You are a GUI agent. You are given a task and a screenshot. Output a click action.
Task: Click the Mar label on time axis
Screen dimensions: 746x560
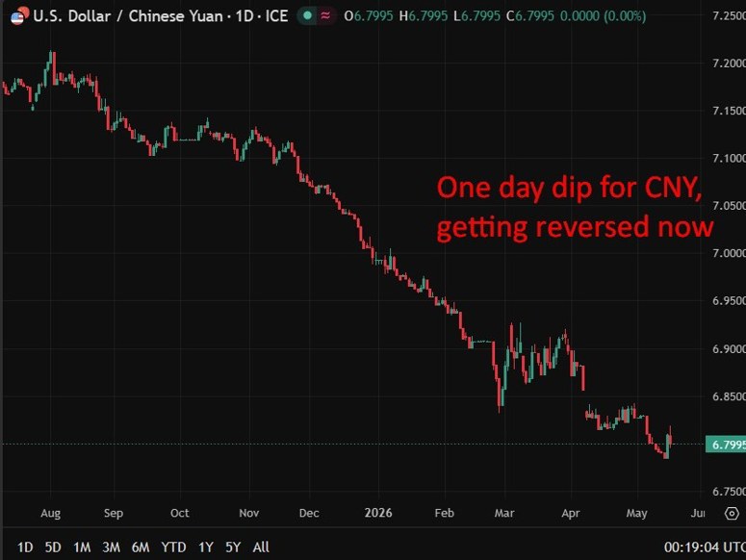click(503, 514)
